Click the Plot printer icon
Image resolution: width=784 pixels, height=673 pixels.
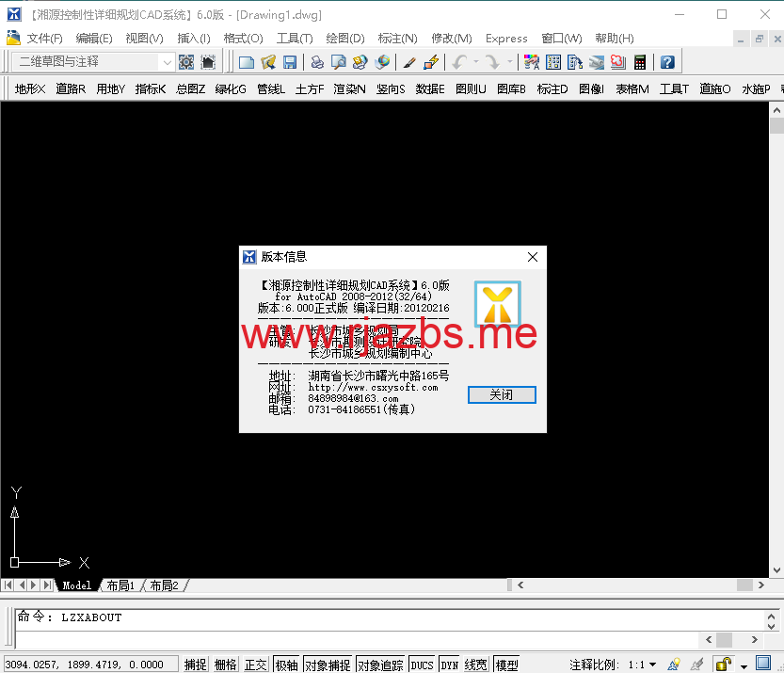[x=317, y=62]
